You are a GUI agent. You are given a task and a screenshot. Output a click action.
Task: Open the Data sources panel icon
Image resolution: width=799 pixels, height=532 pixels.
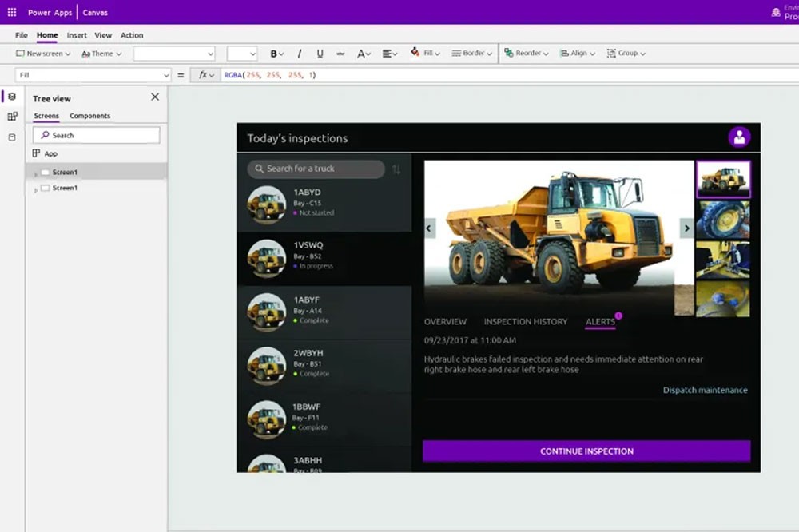[x=11, y=138]
